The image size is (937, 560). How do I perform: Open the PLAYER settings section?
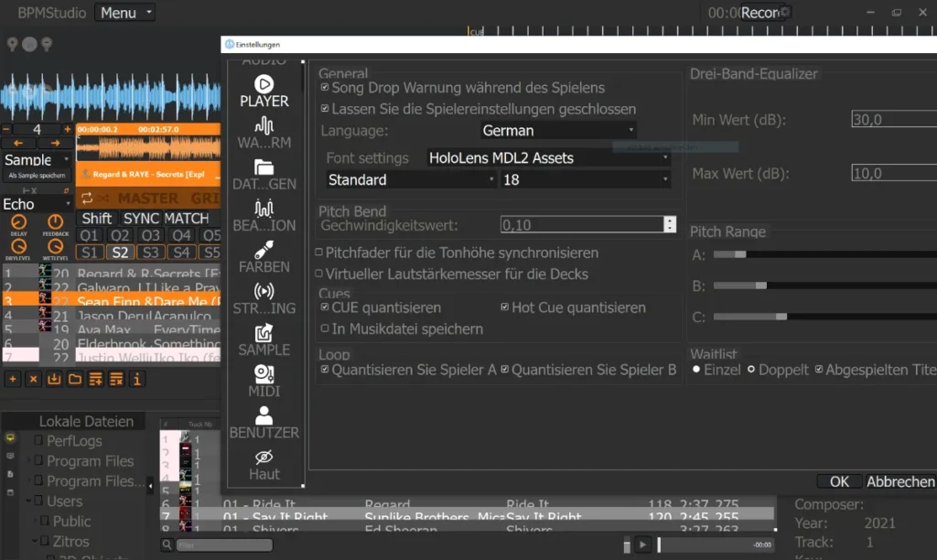(x=264, y=92)
